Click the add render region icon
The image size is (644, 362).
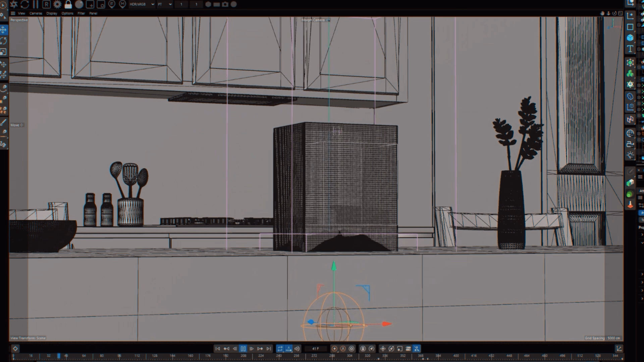pyautogui.click(x=90, y=4)
